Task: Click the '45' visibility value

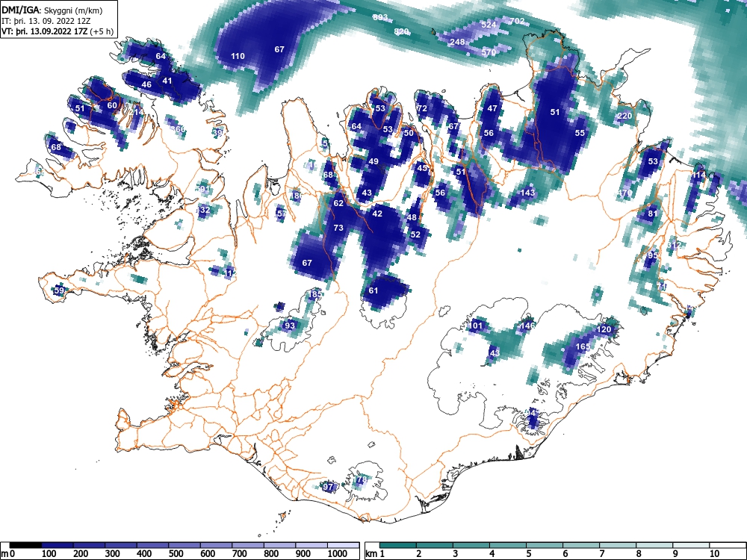Action: (x=422, y=168)
